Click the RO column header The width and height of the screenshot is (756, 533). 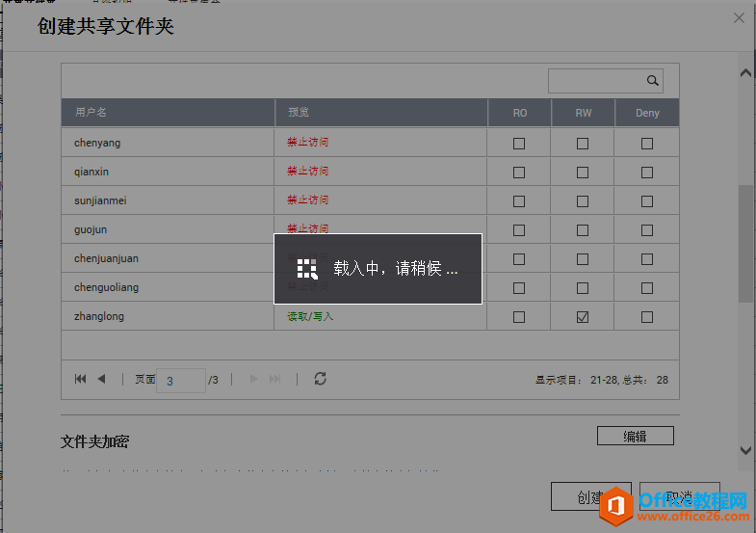pyautogui.click(x=519, y=113)
